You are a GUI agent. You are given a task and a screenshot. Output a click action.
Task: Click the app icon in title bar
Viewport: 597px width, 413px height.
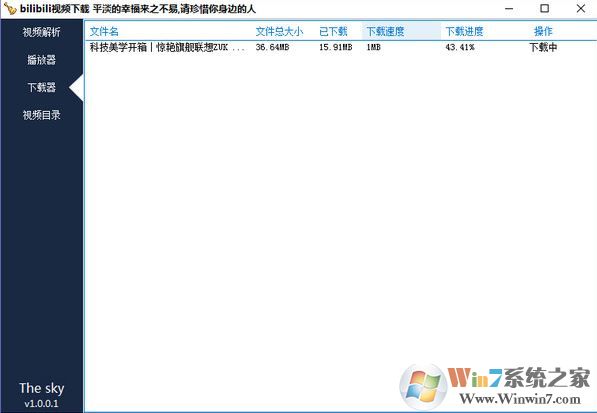(x=10, y=8)
